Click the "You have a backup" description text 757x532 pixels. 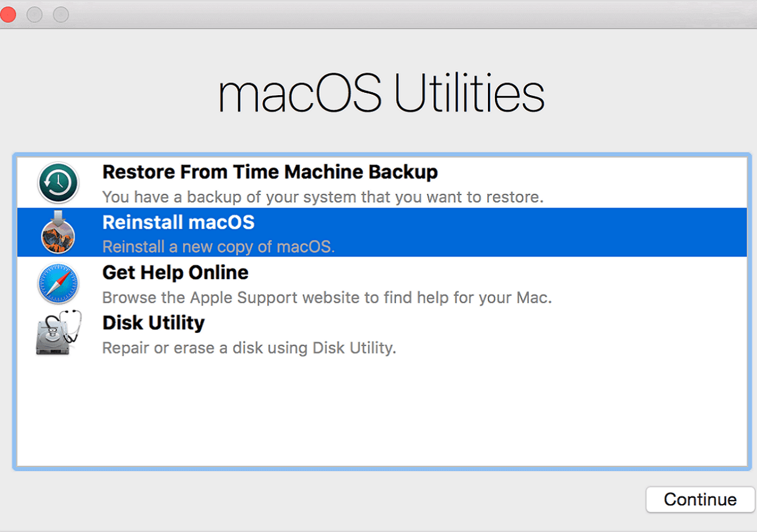(x=322, y=197)
